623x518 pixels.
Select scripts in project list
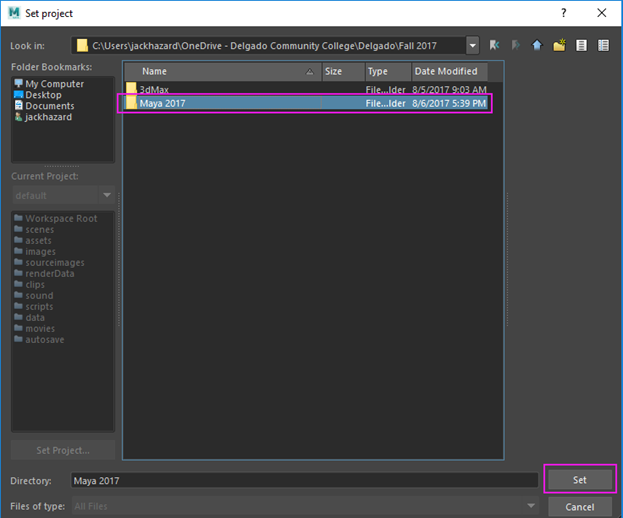pyautogui.click(x=39, y=307)
